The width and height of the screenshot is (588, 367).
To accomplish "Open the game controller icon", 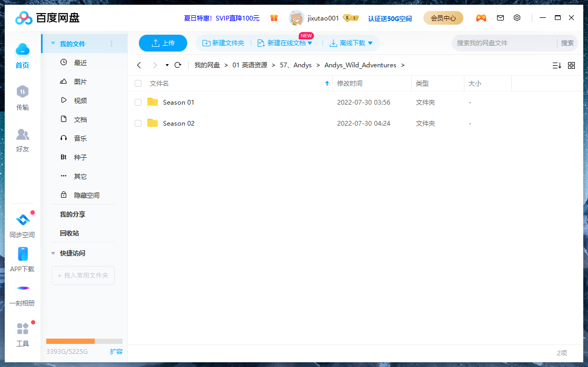I will tap(481, 18).
